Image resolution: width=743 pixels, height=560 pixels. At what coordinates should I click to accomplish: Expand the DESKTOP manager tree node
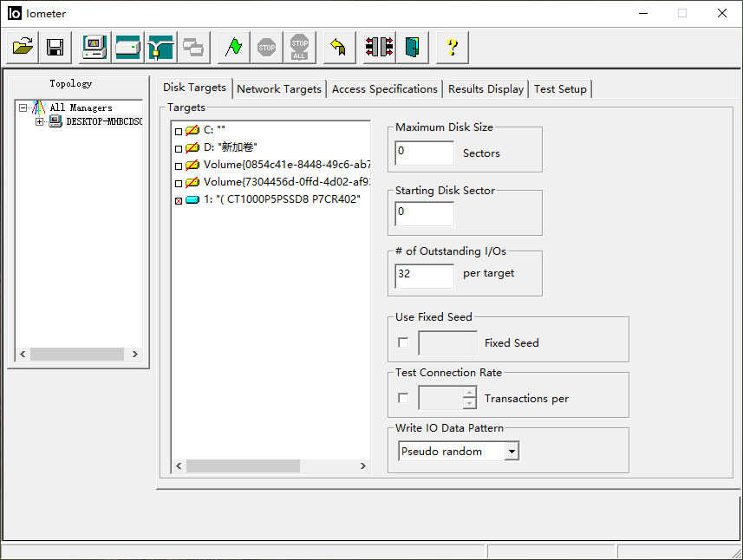(x=39, y=122)
